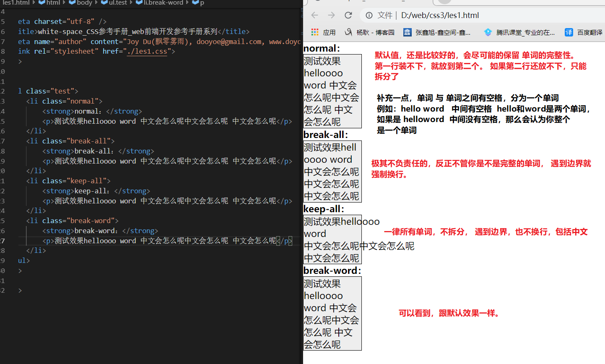
Task: Open the site info icon in address bar
Action: coord(369,16)
